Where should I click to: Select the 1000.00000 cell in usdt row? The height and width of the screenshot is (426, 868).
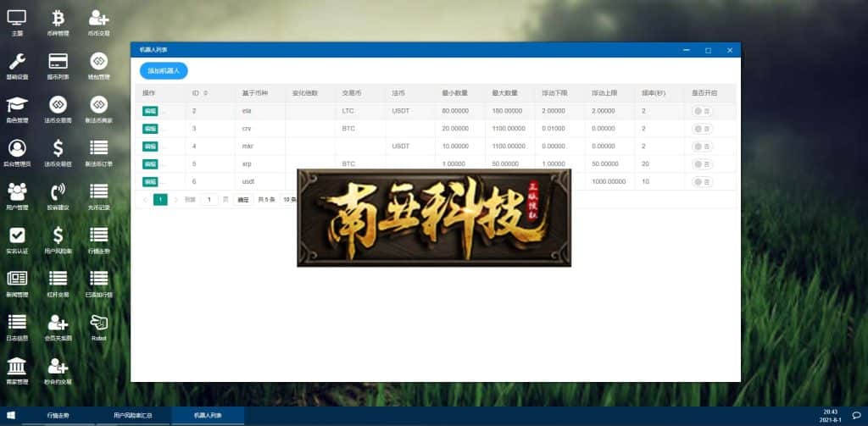609,181
